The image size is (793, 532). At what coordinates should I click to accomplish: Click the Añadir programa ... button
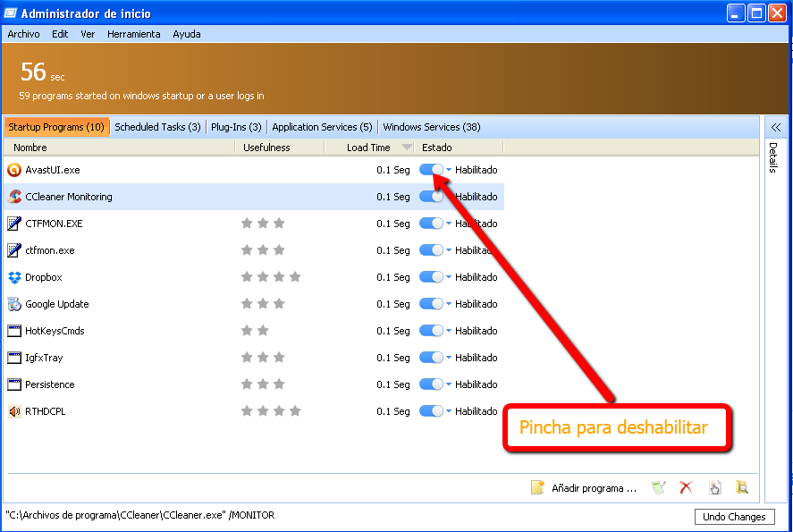click(584, 487)
